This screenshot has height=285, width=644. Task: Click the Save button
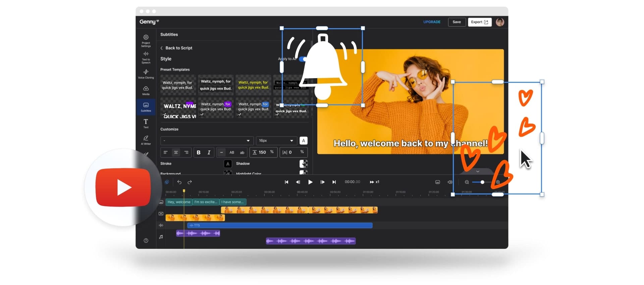(x=457, y=22)
